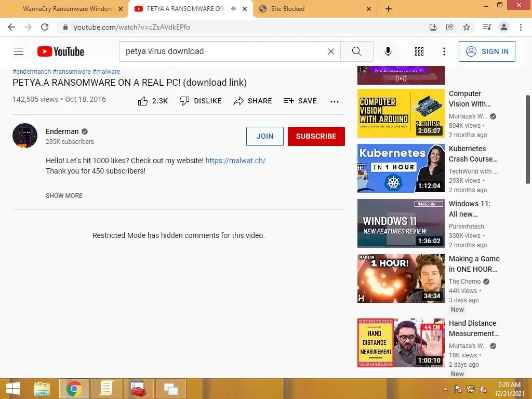This screenshot has height=399, width=532.
Task: Open the Windows Start button
Action: pos(13,389)
